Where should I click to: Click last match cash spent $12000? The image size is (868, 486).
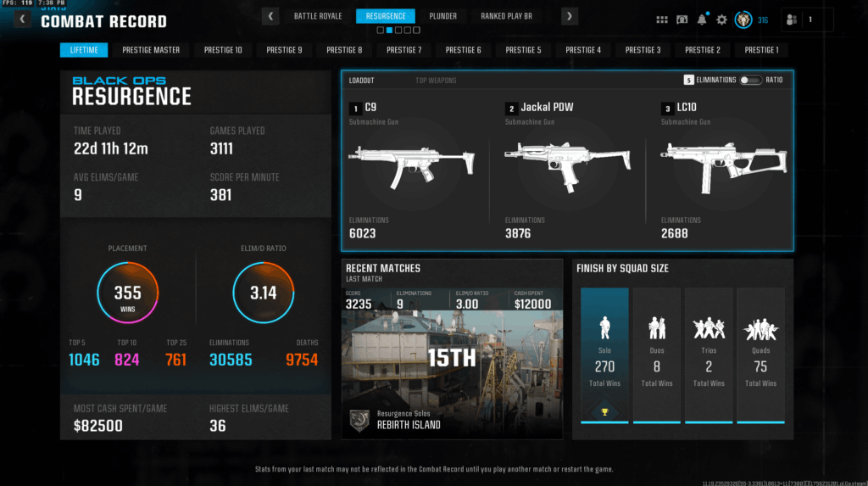pyautogui.click(x=532, y=304)
